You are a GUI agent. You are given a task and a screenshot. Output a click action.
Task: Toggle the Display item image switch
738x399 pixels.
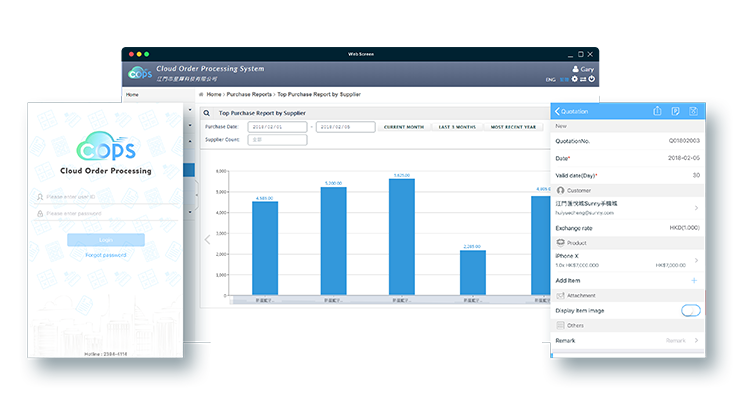[690, 311]
